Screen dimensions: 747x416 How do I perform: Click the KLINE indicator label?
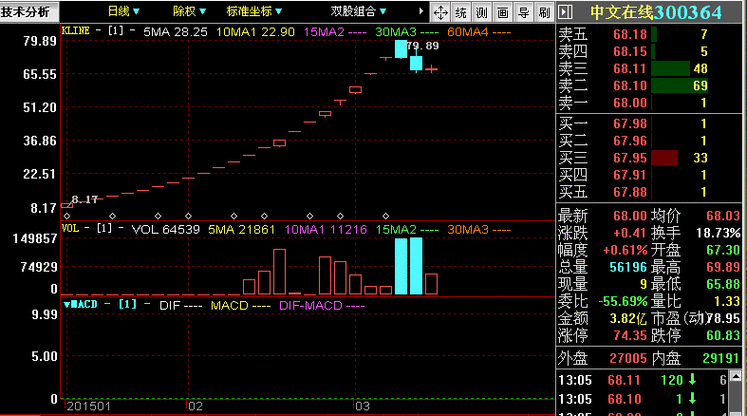click(x=77, y=31)
